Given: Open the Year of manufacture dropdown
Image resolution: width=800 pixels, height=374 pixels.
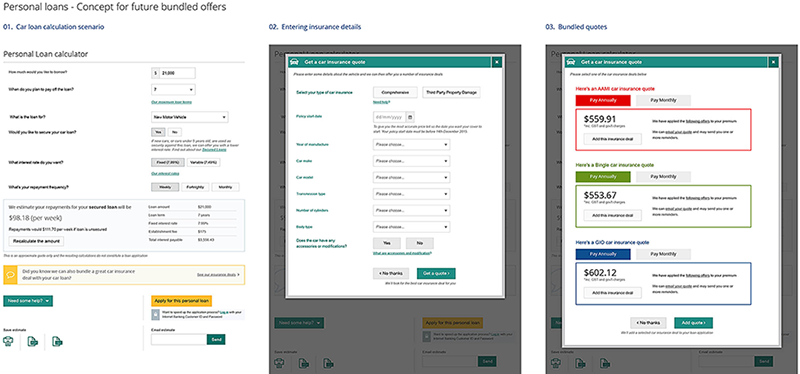Looking at the screenshot, I should (411, 145).
